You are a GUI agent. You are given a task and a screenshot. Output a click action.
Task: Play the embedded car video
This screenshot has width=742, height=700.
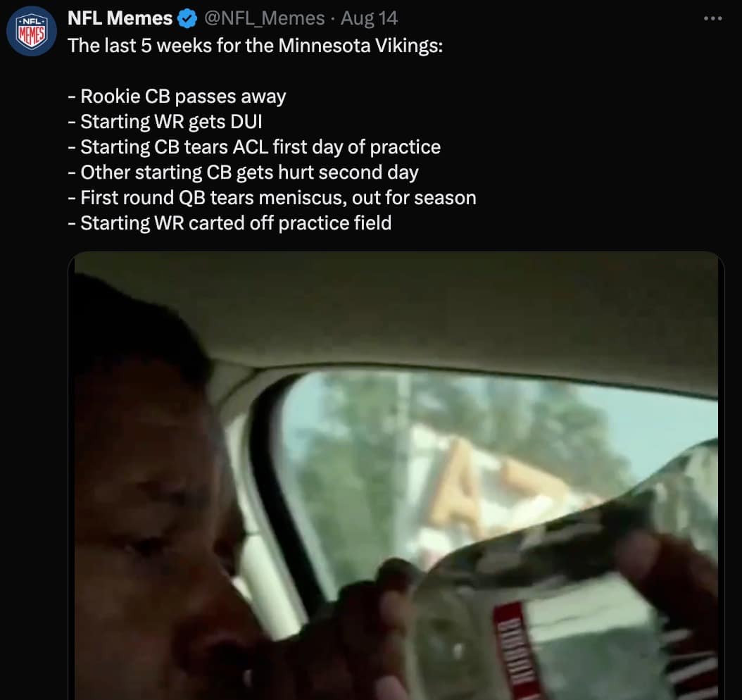click(x=396, y=475)
